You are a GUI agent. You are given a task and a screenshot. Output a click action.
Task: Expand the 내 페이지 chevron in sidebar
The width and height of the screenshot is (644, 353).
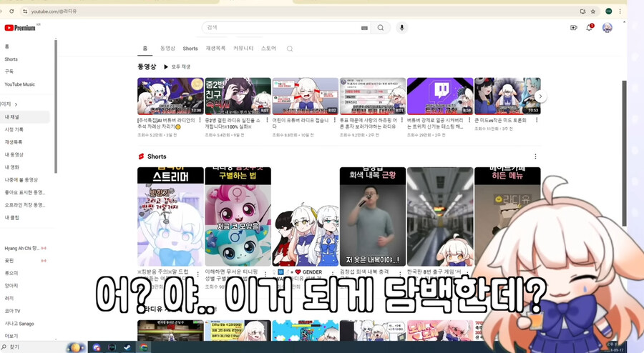[x=16, y=104]
